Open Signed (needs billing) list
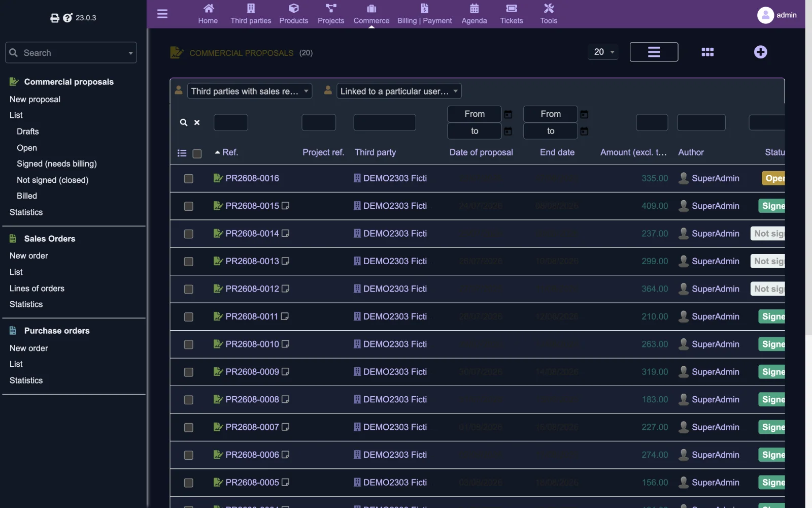This screenshot has width=812, height=508. (57, 164)
